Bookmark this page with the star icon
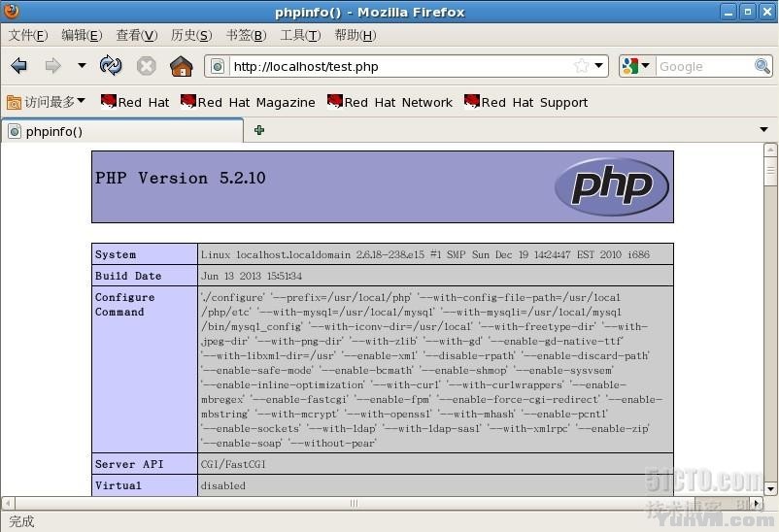The width and height of the screenshot is (779, 532). pyautogui.click(x=581, y=66)
